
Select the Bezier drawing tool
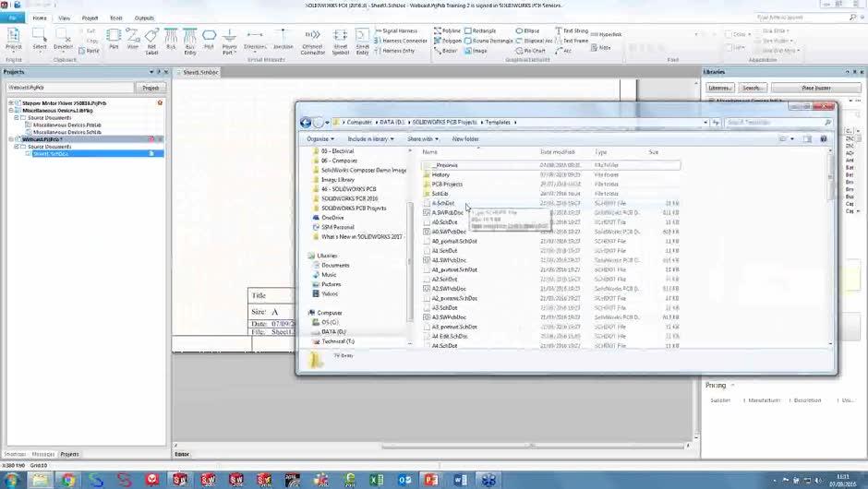[x=446, y=51]
